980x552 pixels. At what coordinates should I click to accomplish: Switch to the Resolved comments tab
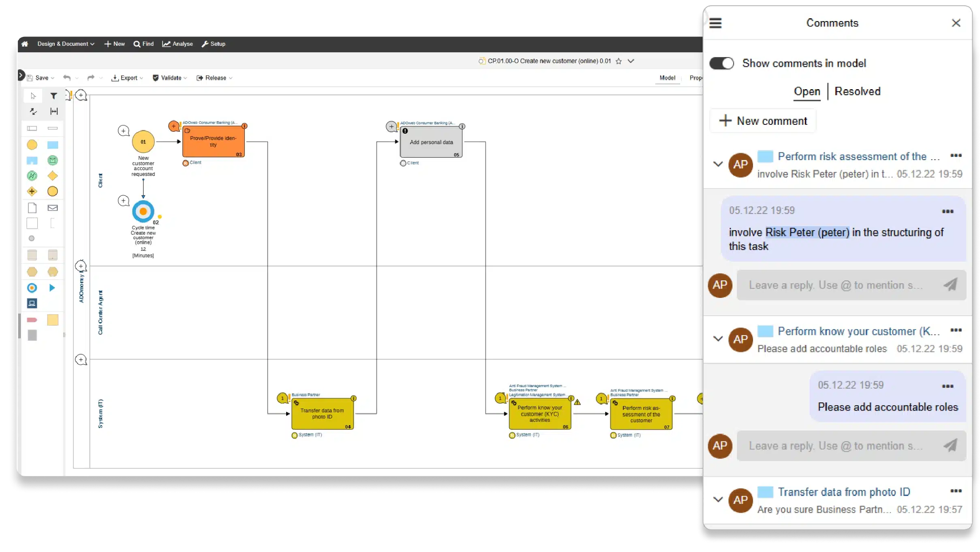pos(857,92)
